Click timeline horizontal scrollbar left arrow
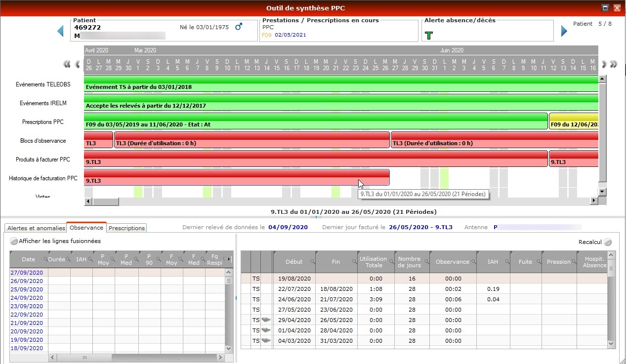The width and height of the screenshot is (626, 364). tap(88, 201)
